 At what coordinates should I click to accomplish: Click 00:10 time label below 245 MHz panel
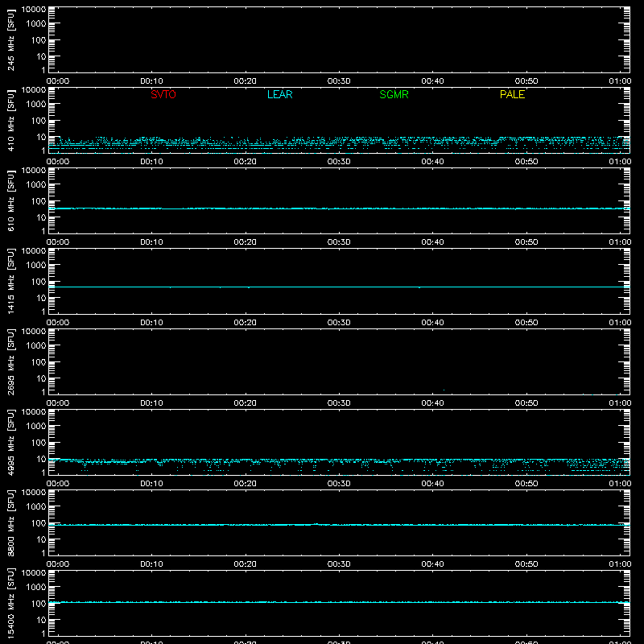151,81
